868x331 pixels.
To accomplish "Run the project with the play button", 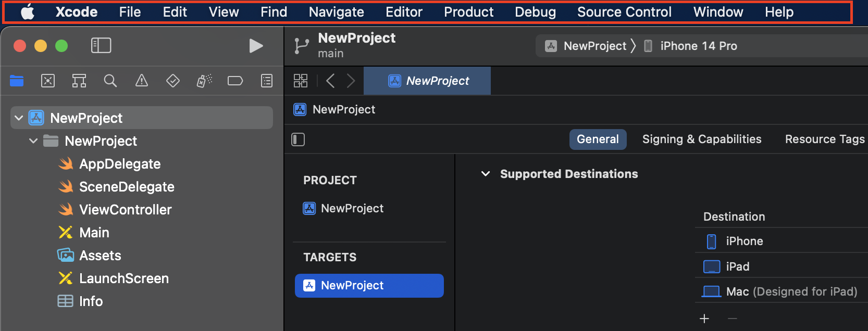I will click(x=256, y=46).
